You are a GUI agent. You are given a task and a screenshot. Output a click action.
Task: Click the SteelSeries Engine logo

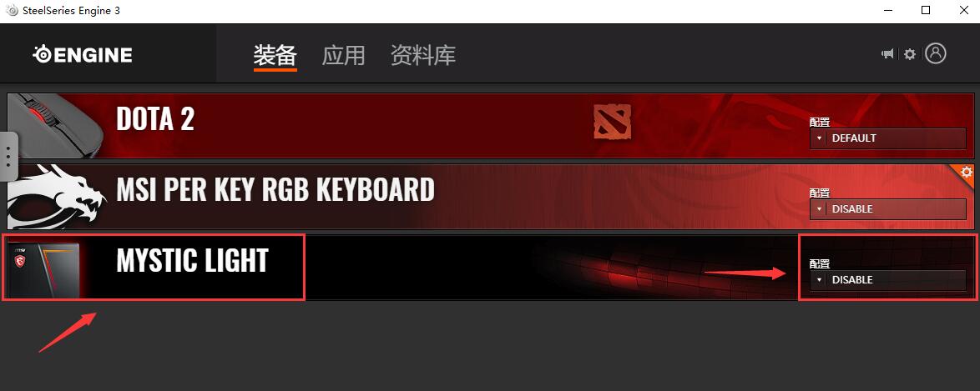coord(83,55)
